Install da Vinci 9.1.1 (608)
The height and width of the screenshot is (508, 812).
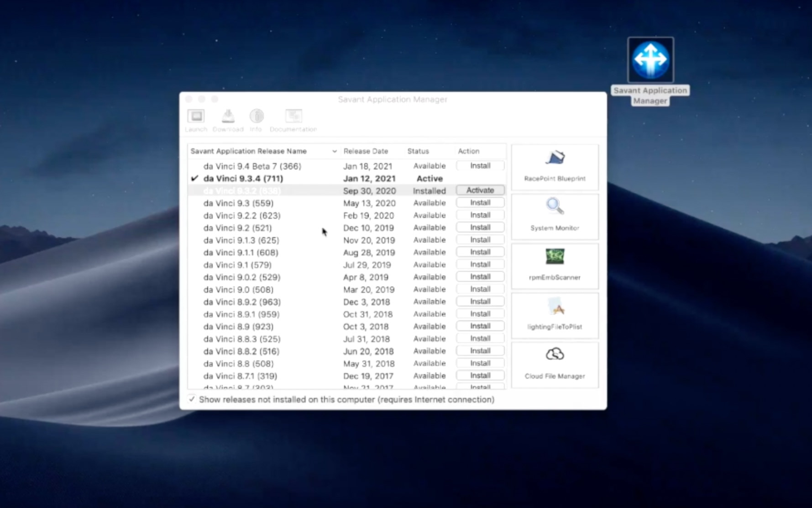coord(480,252)
